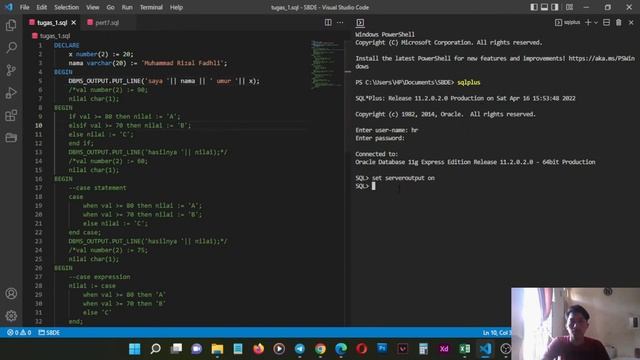640x360 pixels.
Task: Toggle the bottom panel layout
Action: [x=544, y=7]
